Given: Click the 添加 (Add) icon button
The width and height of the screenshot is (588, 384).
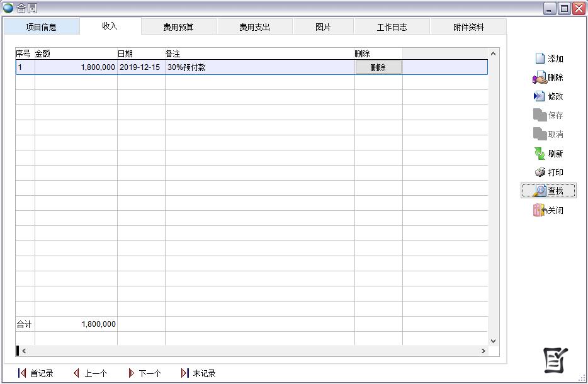Looking at the screenshot, I should tap(548, 59).
